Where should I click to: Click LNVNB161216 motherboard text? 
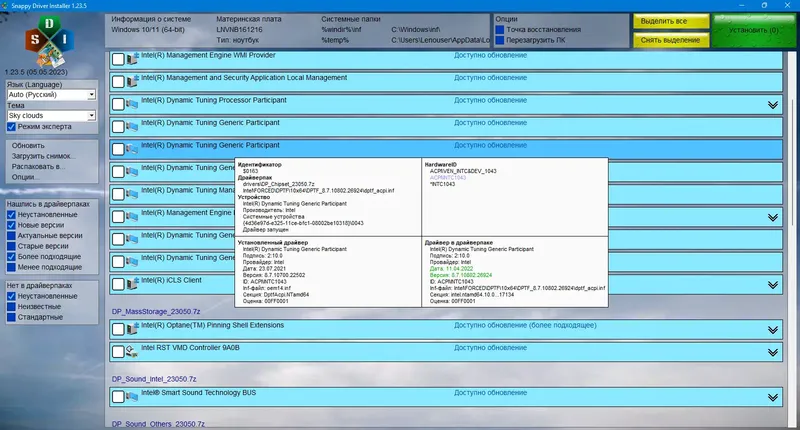coord(239,30)
